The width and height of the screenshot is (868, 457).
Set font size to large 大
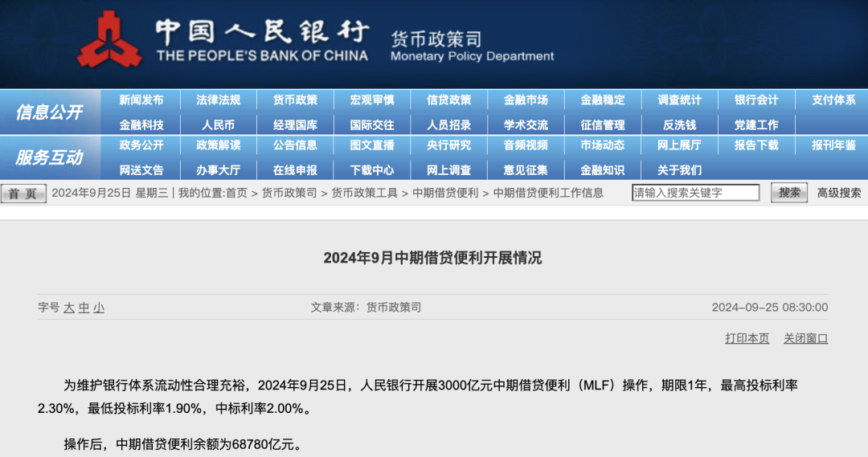(x=69, y=308)
